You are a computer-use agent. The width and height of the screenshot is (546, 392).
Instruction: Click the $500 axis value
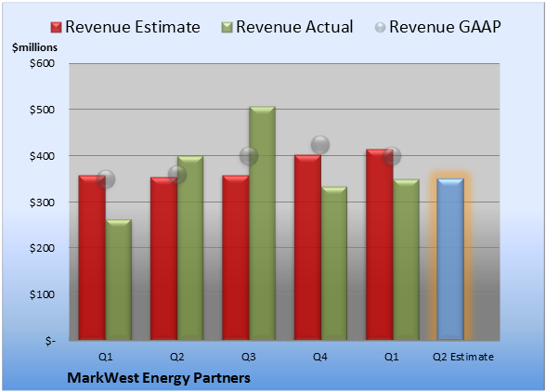pos(42,110)
